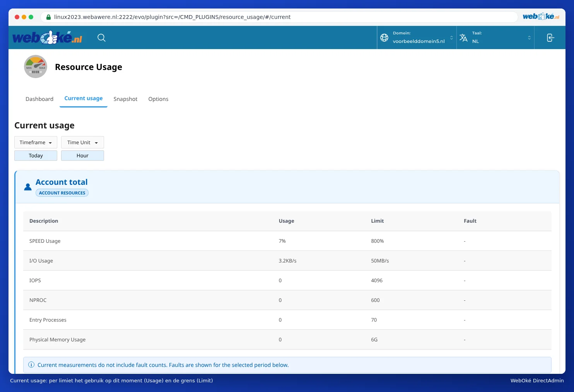
Task: Click the Usage column header
Action: [x=286, y=221]
